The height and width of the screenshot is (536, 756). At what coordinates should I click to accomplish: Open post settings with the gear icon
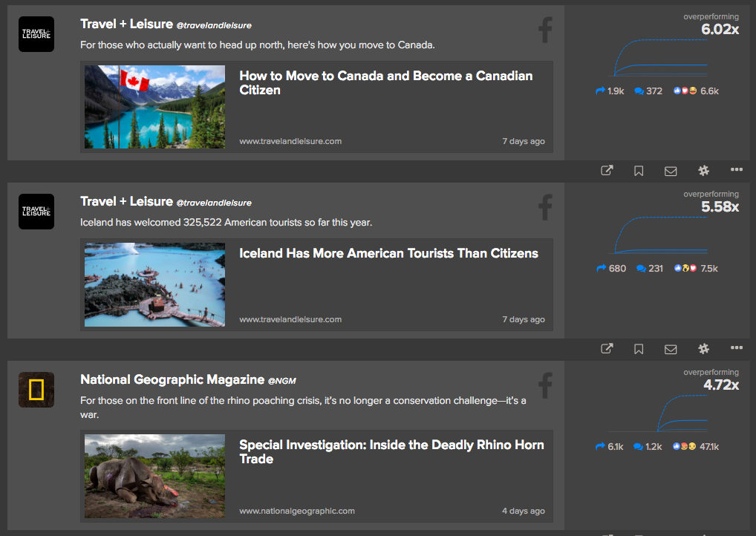[x=703, y=170]
